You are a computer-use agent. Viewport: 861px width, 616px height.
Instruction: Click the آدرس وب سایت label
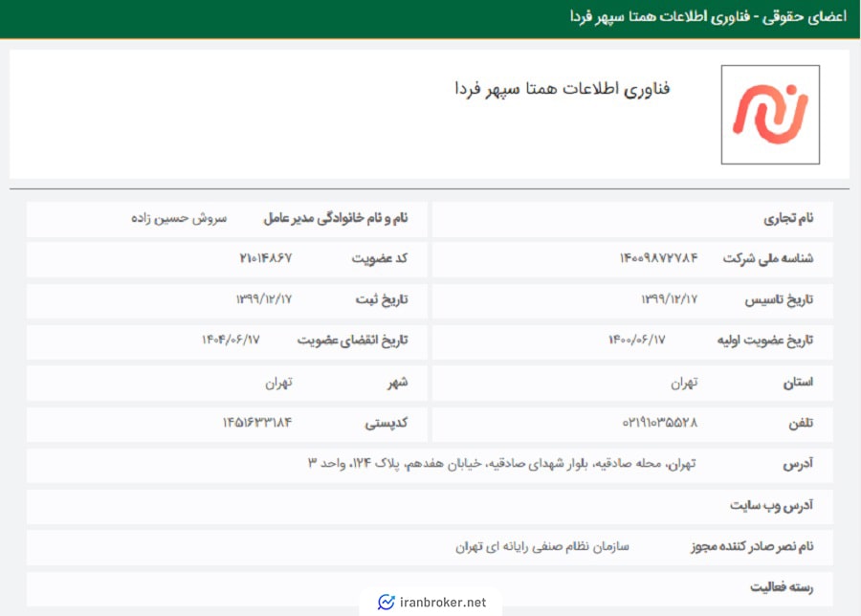[x=771, y=505]
